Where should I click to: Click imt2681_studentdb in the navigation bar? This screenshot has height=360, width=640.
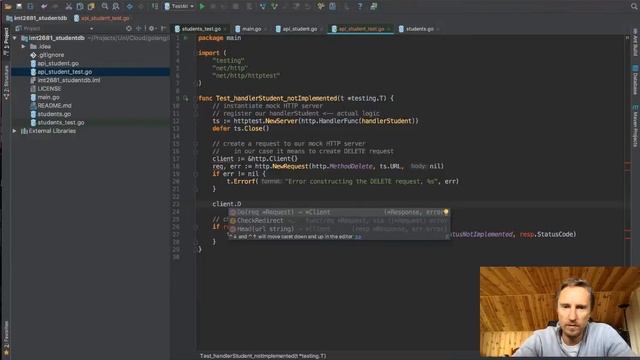[x=36, y=18]
